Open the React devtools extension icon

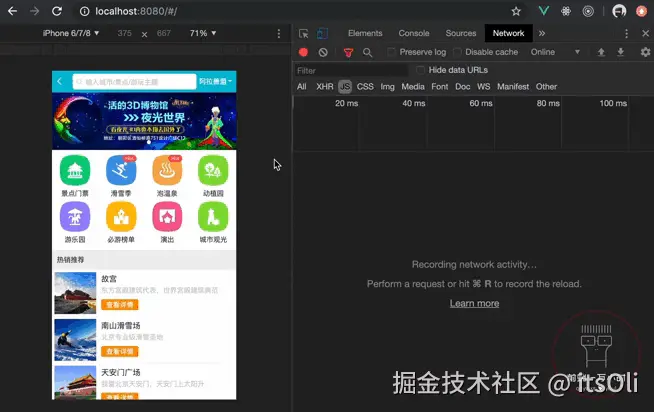(x=566, y=11)
